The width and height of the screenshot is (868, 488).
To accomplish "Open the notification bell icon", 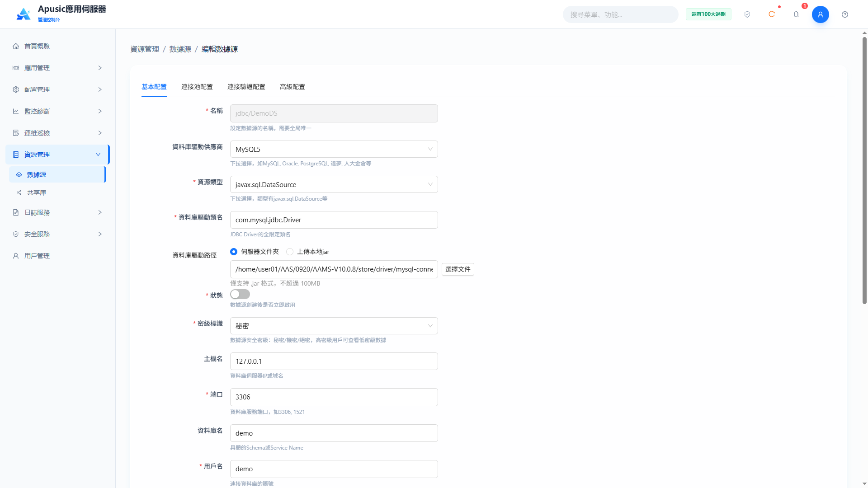I will (x=796, y=14).
